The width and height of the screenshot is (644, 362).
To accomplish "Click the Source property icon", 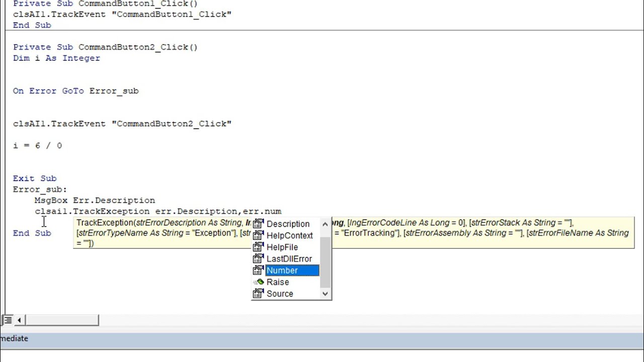I will coord(258,294).
